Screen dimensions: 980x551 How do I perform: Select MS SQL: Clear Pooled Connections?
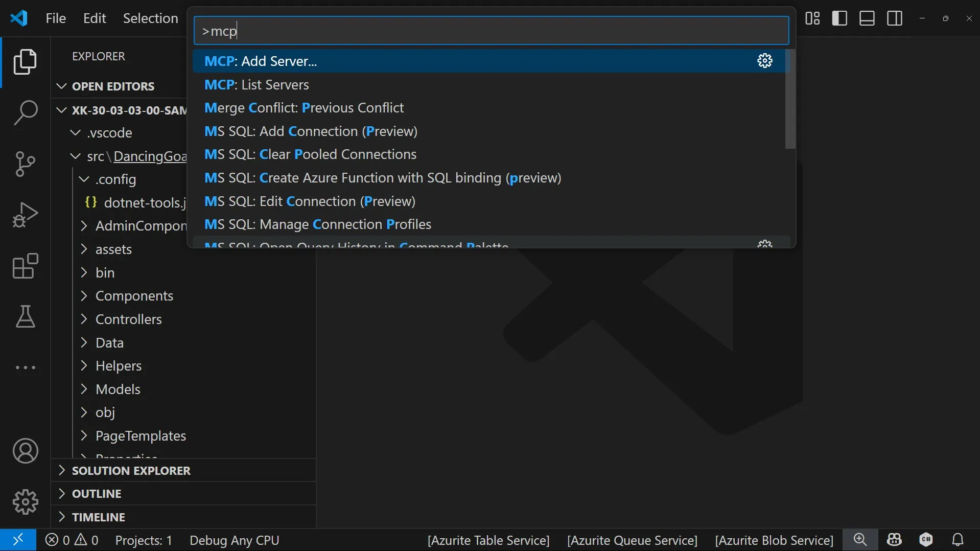point(489,154)
